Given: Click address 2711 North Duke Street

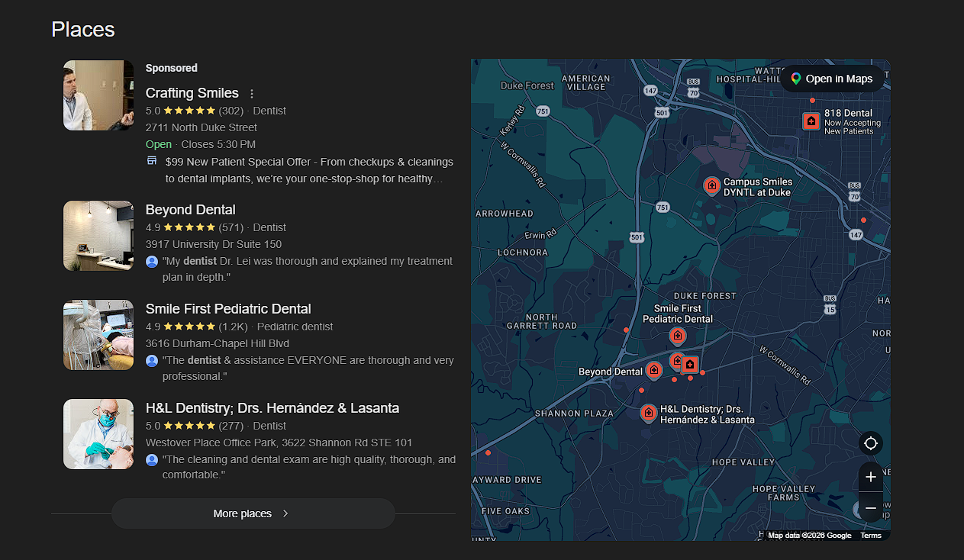Looking at the screenshot, I should point(202,127).
